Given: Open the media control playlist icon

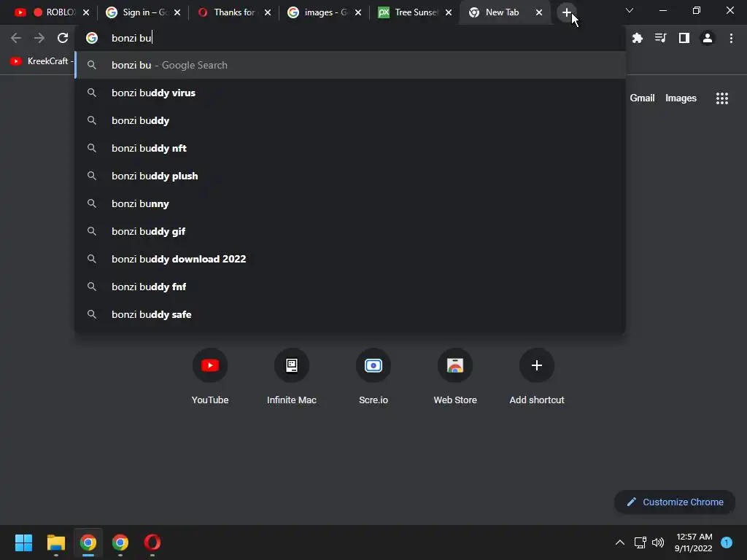Looking at the screenshot, I should pyautogui.click(x=661, y=38).
